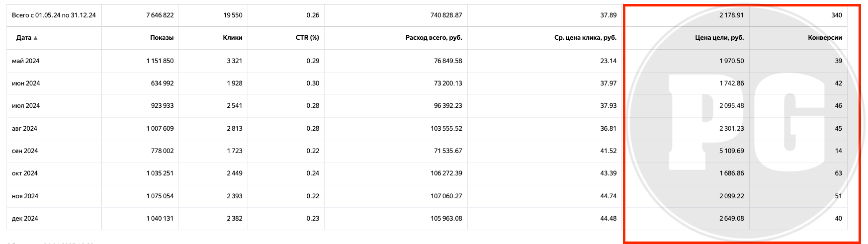Viewport: 868px width, 244px height.
Task: Click the total conversions value 340
Action: [x=837, y=15]
